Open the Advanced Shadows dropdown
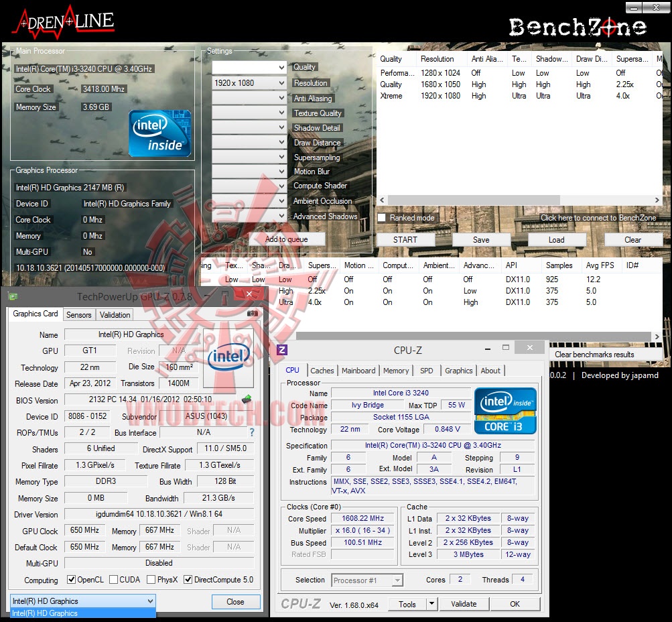The image size is (672, 622). click(x=249, y=216)
